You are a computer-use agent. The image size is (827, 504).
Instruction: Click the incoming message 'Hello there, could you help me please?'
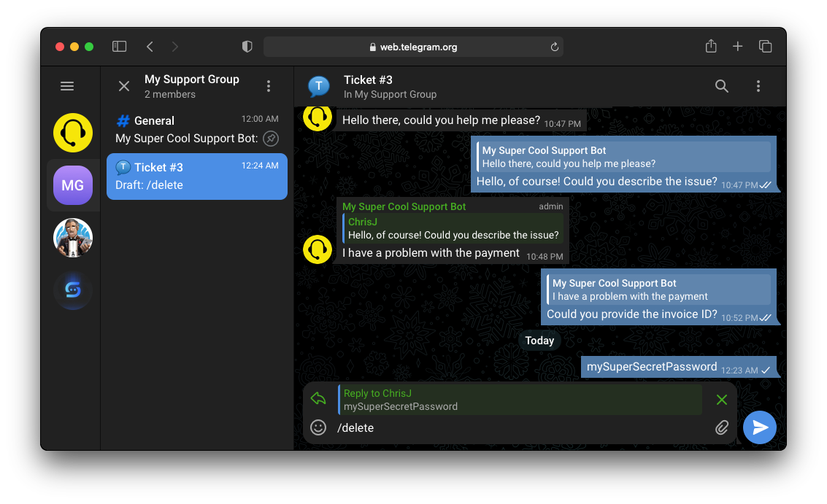click(x=441, y=120)
